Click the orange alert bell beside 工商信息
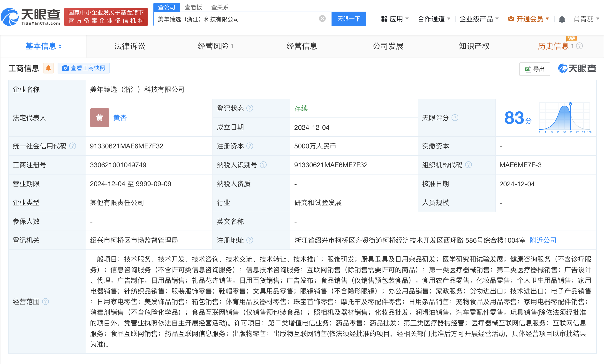 48,68
